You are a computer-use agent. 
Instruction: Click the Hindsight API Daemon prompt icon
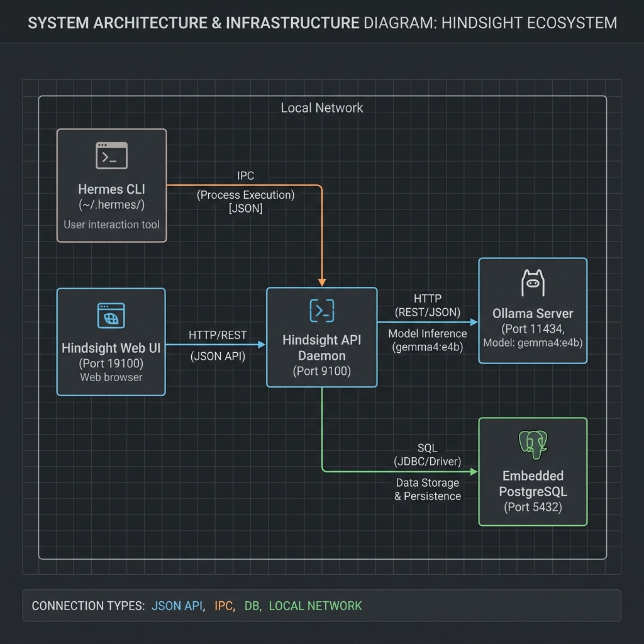point(321,311)
